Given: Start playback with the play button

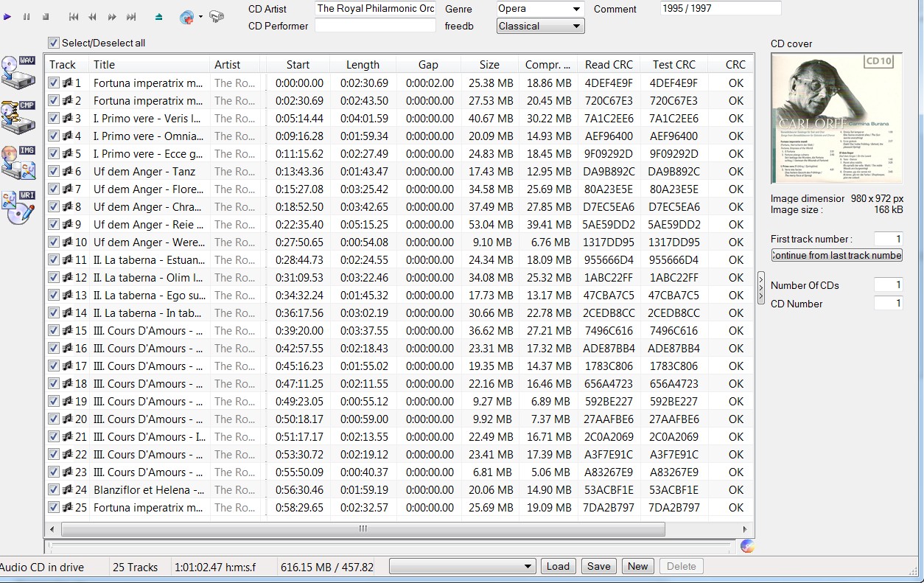Looking at the screenshot, I should click(x=8, y=16).
